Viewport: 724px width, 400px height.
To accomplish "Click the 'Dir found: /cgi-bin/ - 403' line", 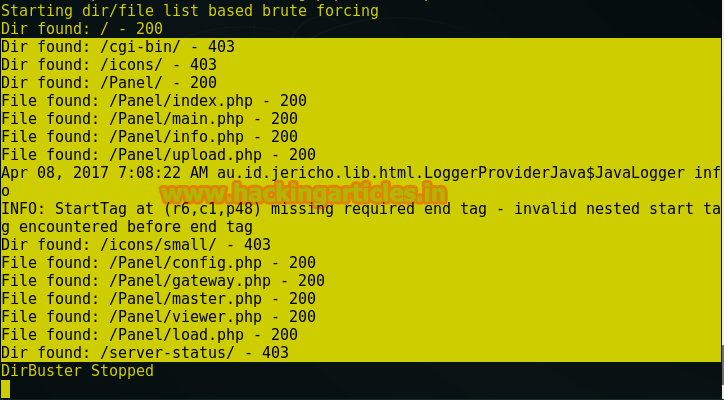I will (x=118, y=47).
